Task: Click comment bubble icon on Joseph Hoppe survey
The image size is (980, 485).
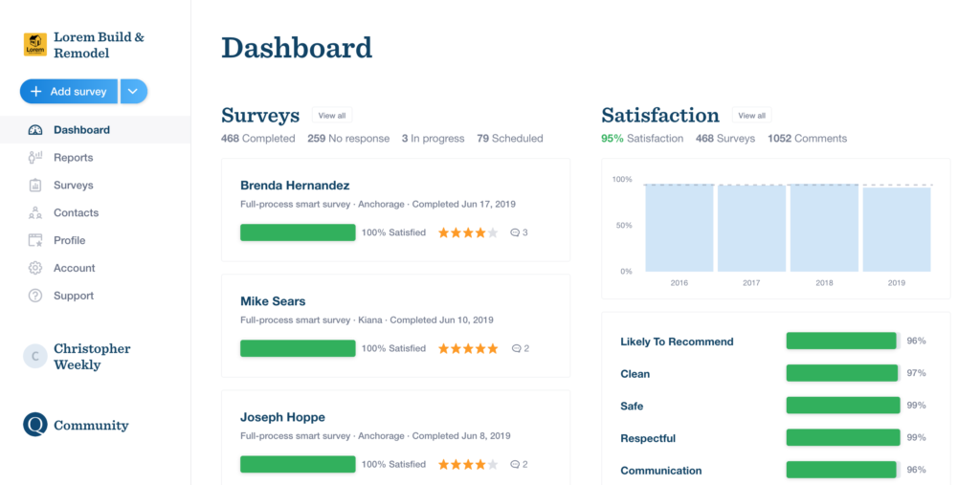Action: 515,464
